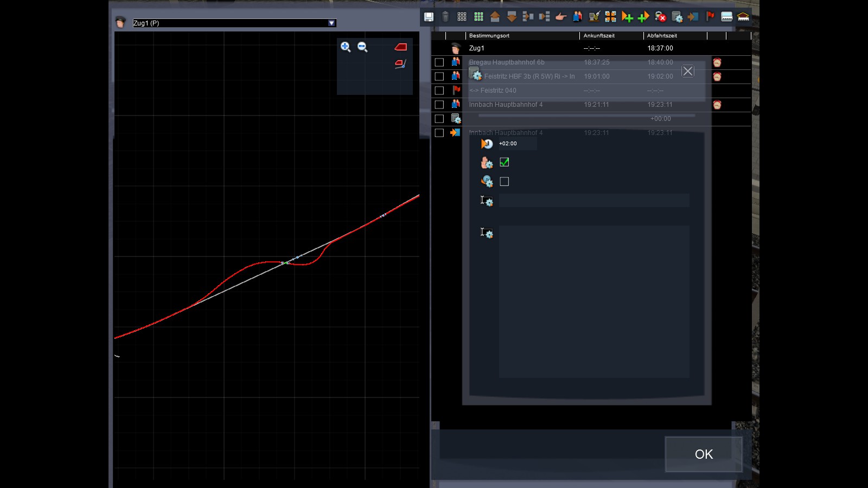Click the upper red shape map icon

point(401,47)
